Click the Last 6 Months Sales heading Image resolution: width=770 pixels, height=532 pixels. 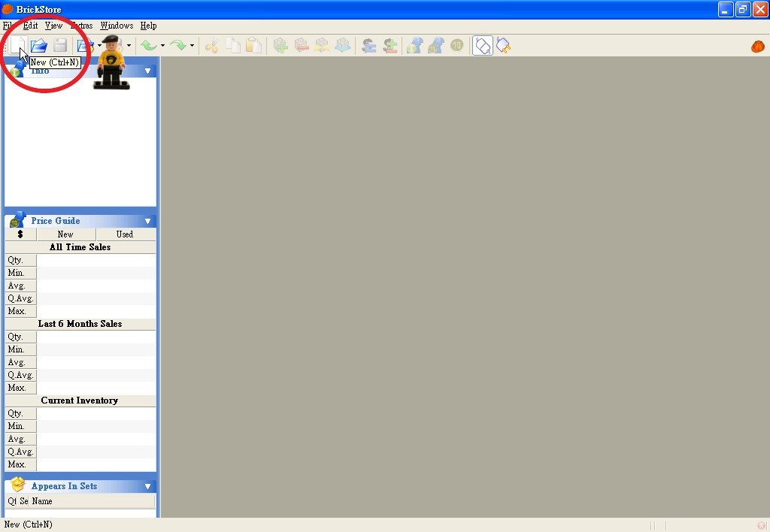[80, 323]
